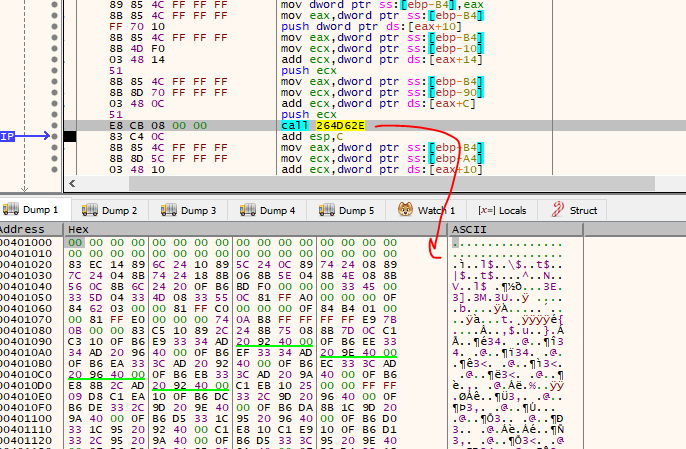This screenshot has height=449, width=686.
Task: Open the Dump 2 tab
Action: point(110,210)
